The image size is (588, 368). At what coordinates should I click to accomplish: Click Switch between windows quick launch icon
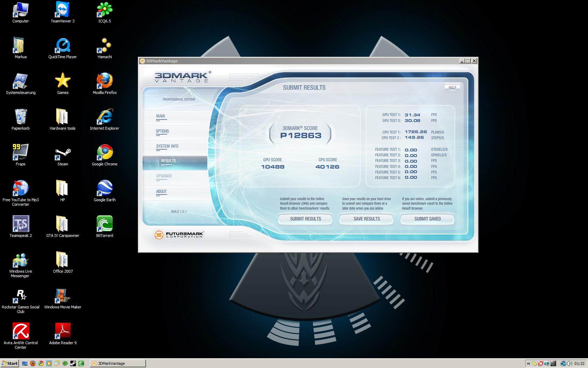[57, 363]
